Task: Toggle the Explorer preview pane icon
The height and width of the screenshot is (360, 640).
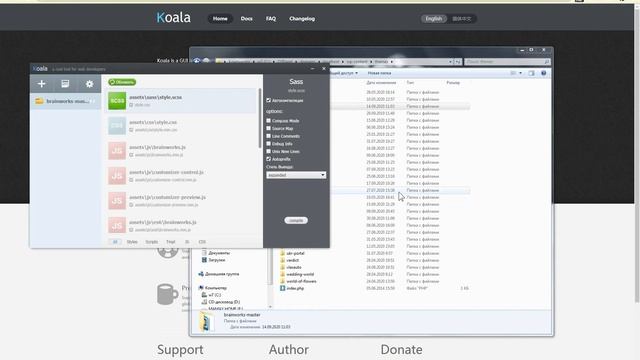Action: tap(531, 73)
